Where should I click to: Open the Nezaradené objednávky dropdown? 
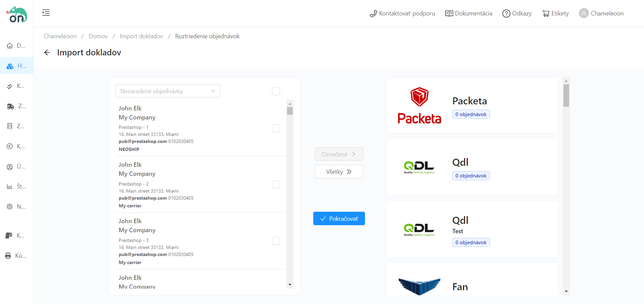pyautogui.click(x=168, y=91)
